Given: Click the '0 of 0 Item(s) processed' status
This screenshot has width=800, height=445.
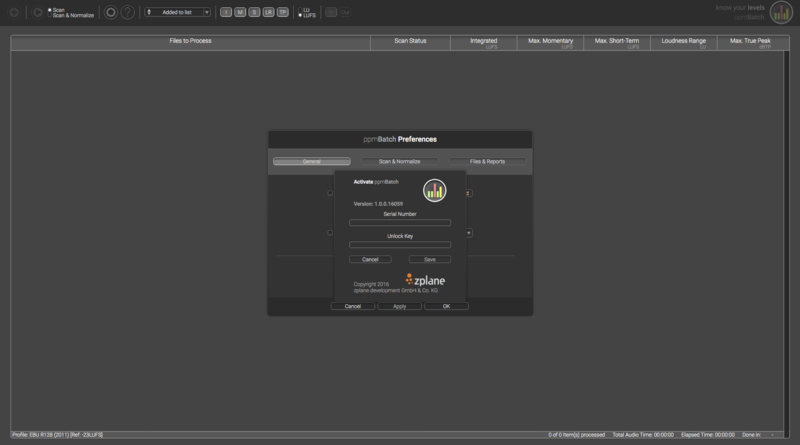Looking at the screenshot, I should (577, 435).
